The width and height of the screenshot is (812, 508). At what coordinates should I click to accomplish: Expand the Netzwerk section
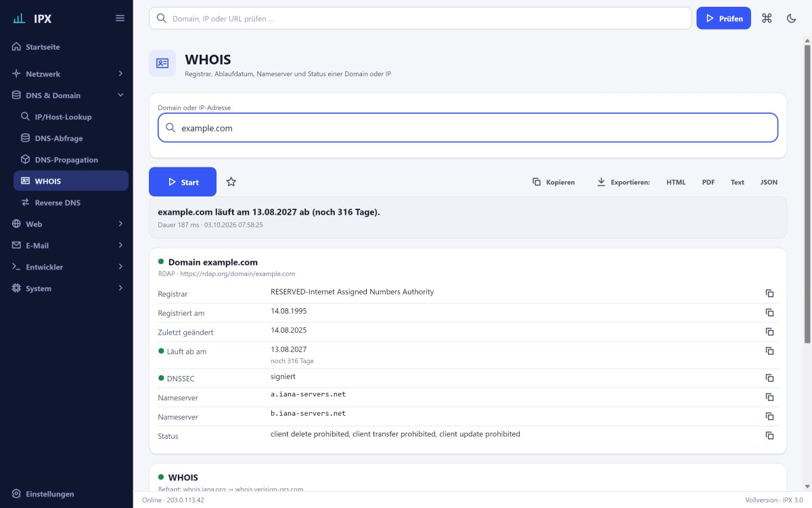click(x=66, y=73)
